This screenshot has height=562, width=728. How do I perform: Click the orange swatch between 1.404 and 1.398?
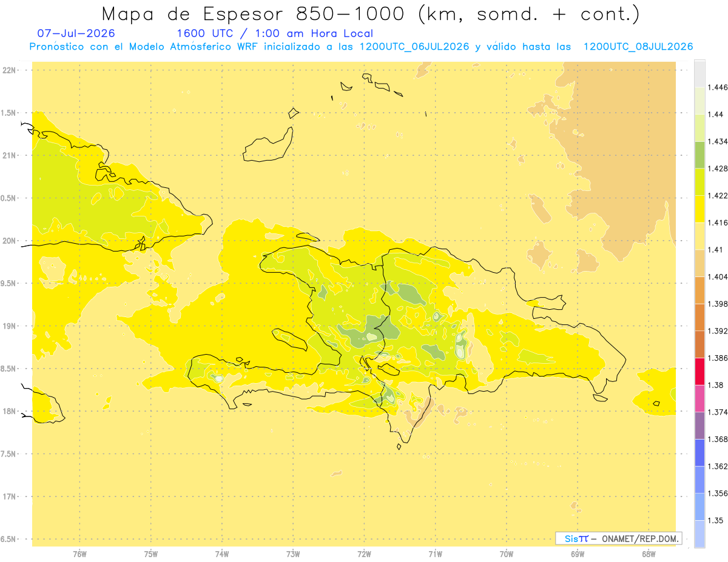pos(699,290)
